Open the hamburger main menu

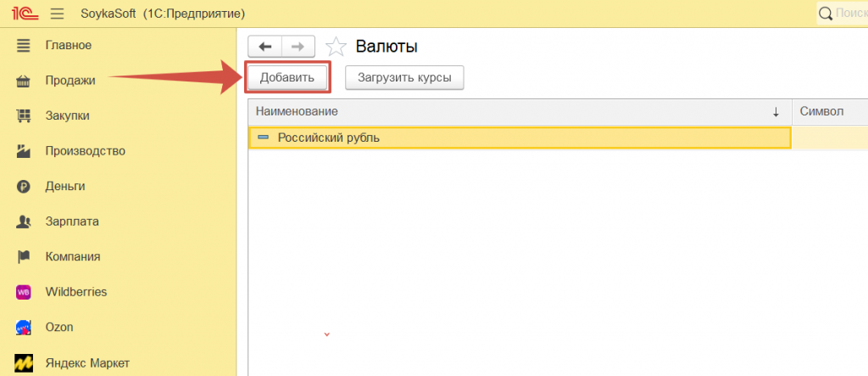pyautogui.click(x=58, y=14)
